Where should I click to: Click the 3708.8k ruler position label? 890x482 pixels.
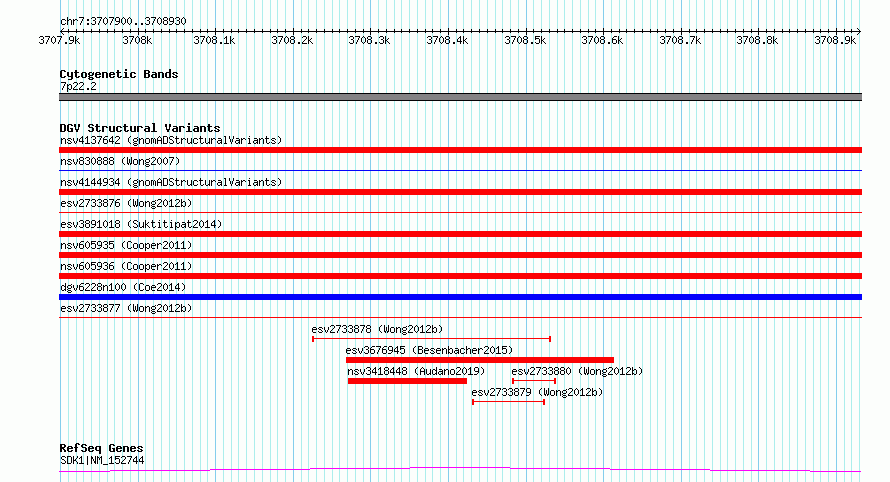757,40
